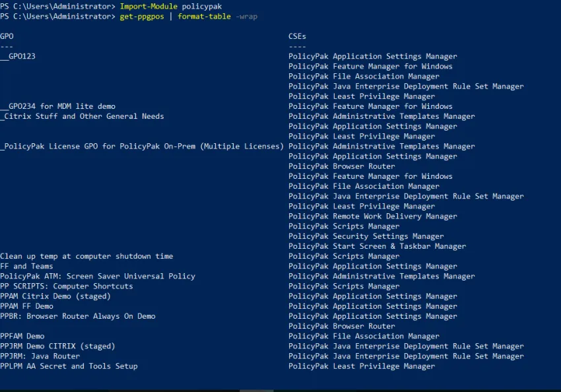Click the Import-Module policypak command text
The height and width of the screenshot is (392, 561).
tap(159, 6)
